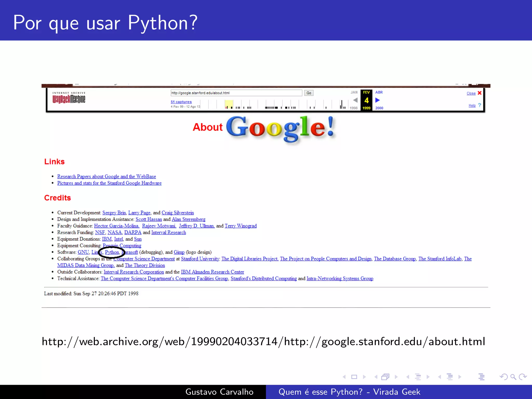Open the Interval Research funding link
The image size is (532, 399).
point(169,232)
